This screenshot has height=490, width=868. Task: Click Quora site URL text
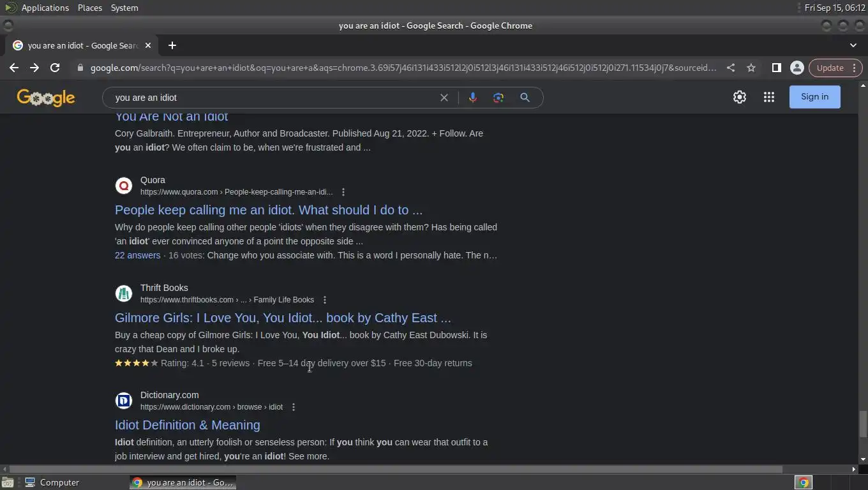(x=236, y=192)
